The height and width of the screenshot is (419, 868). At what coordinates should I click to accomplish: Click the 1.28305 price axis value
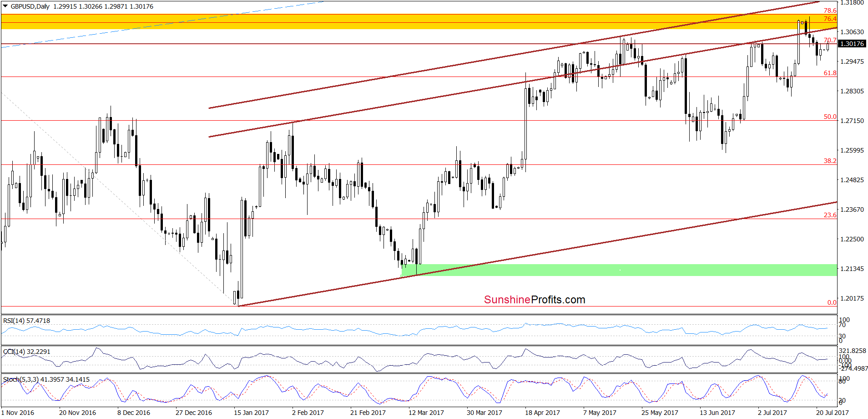[852, 91]
